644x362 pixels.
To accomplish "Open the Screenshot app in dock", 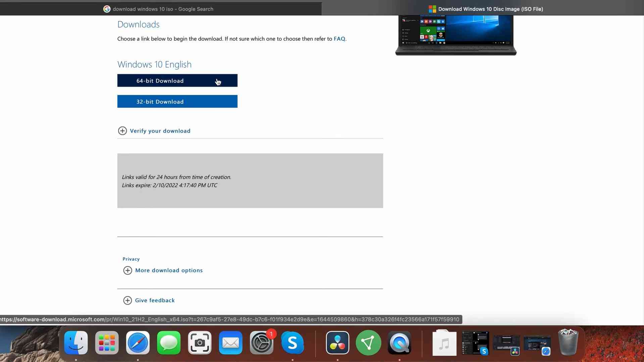I will click(200, 343).
